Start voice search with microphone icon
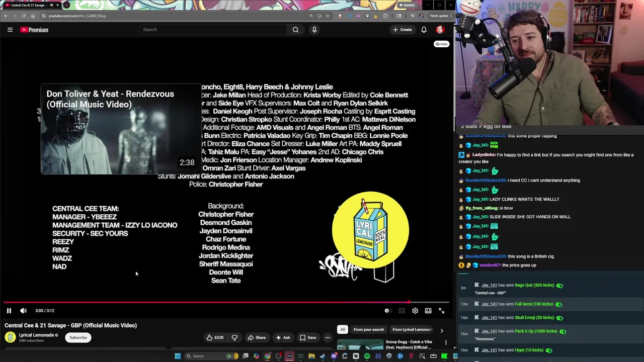Viewport: 644px width, 362px height. [x=314, y=30]
